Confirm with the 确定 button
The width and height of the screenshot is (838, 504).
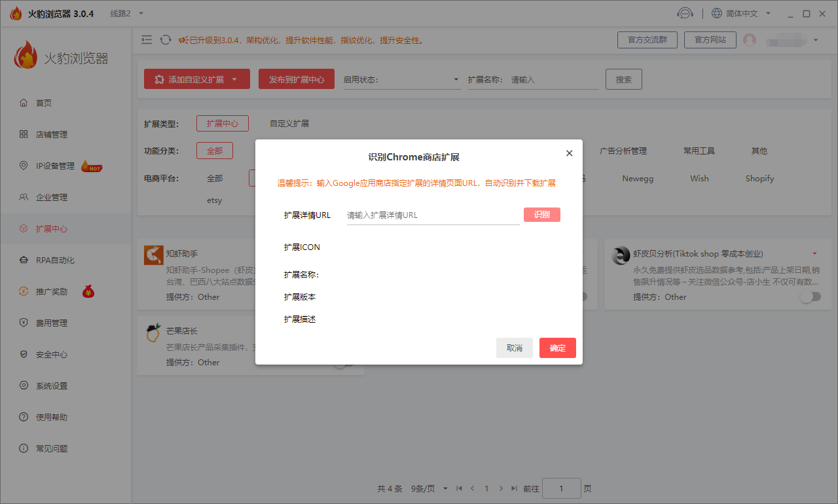(x=557, y=348)
